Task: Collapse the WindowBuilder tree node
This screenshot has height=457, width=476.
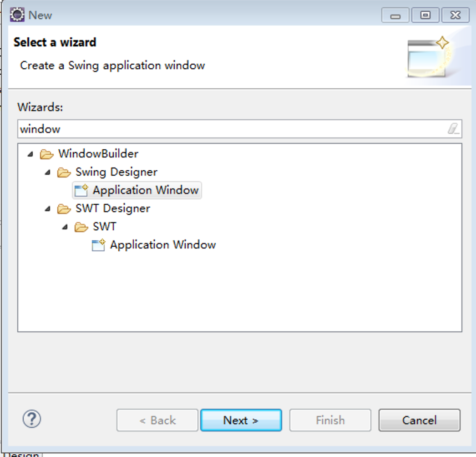Action: (30, 153)
